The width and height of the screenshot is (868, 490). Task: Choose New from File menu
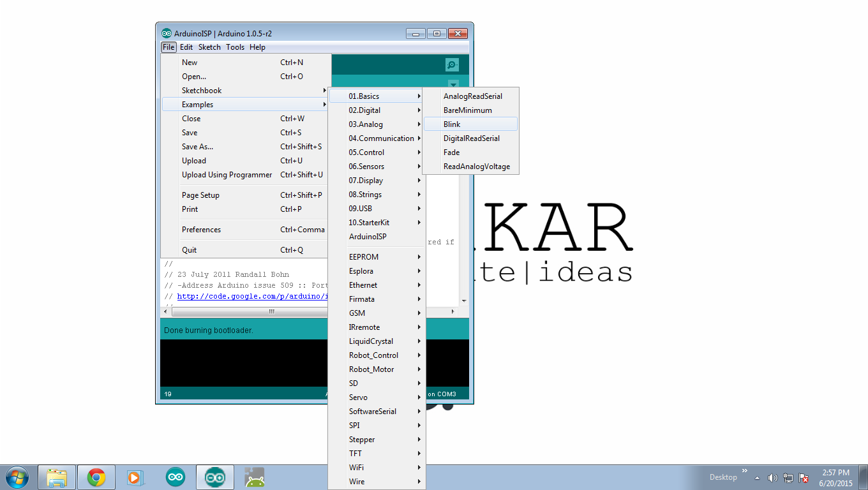pyautogui.click(x=246, y=63)
